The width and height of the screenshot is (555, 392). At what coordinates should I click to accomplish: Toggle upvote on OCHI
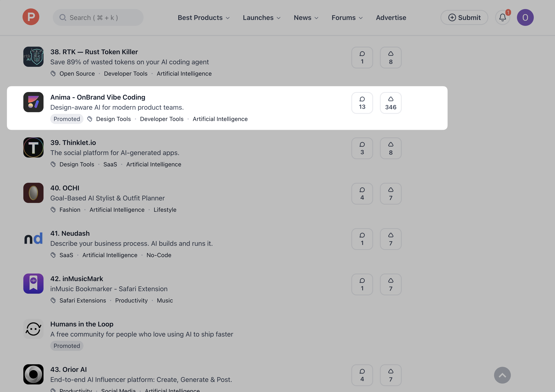click(391, 194)
